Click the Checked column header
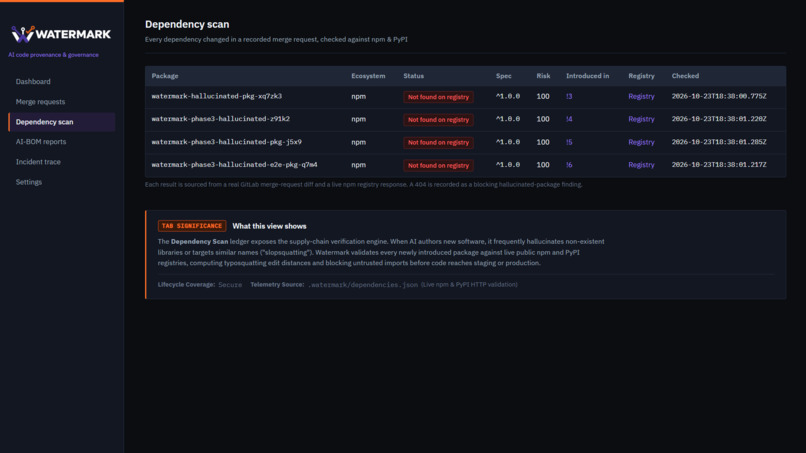This screenshot has width=806, height=453. pos(685,76)
